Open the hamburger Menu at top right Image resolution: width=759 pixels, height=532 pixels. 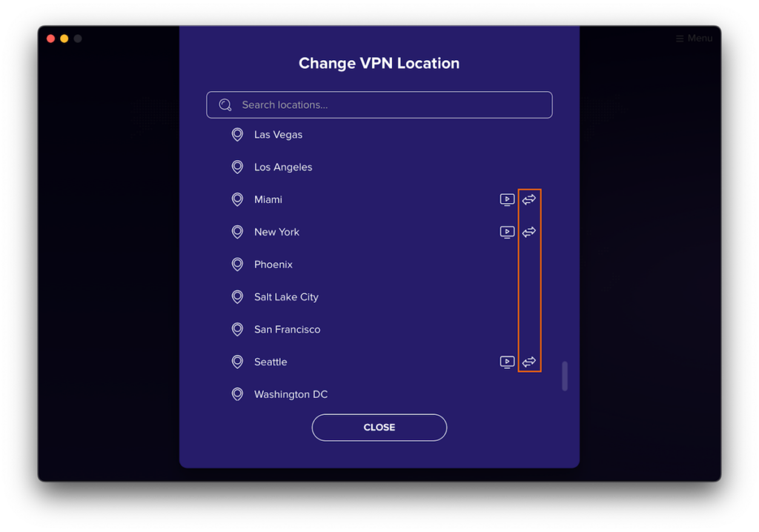(694, 39)
